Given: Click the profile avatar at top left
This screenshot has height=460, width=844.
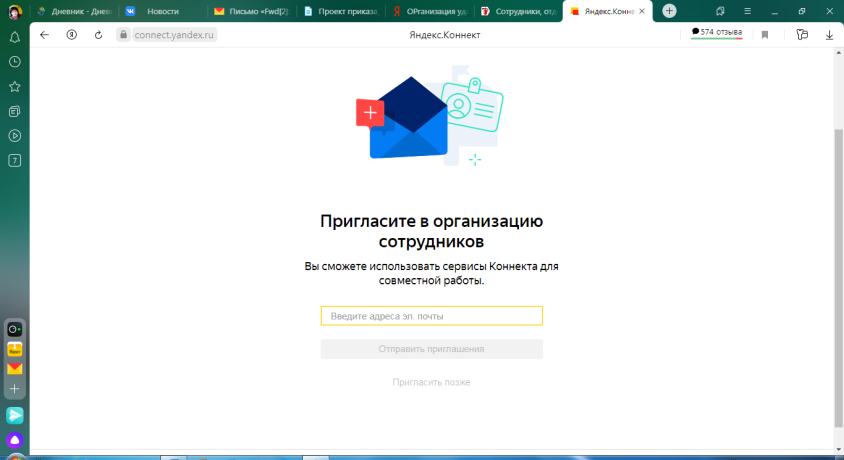Looking at the screenshot, I should [x=15, y=11].
